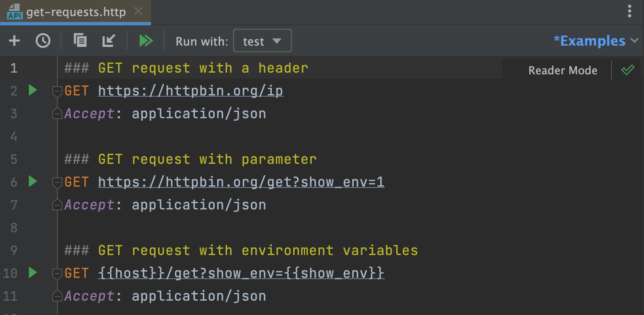Open the Run with environment dropdown
Viewport: 644px width, 315px height.
pyautogui.click(x=262, y=41)
